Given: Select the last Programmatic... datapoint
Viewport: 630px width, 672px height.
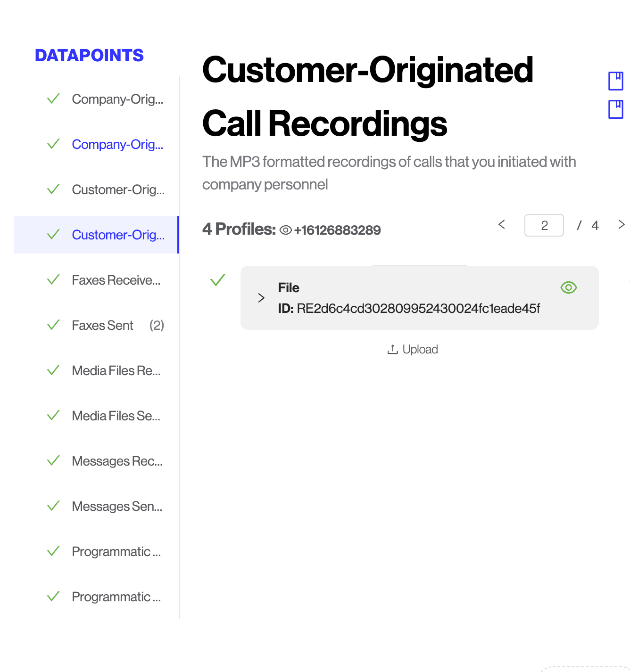Looking at the screenshot, I should tap(116, 597).
